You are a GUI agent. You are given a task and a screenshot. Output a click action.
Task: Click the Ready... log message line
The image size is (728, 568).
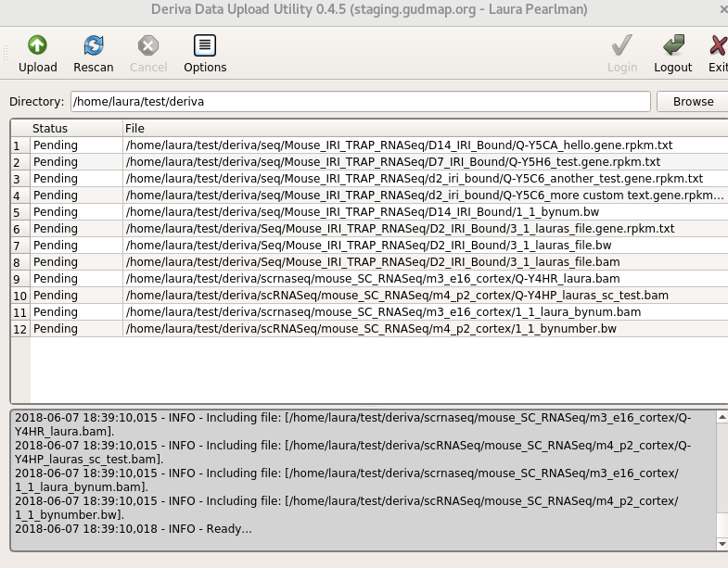click(x=134, y=529)
